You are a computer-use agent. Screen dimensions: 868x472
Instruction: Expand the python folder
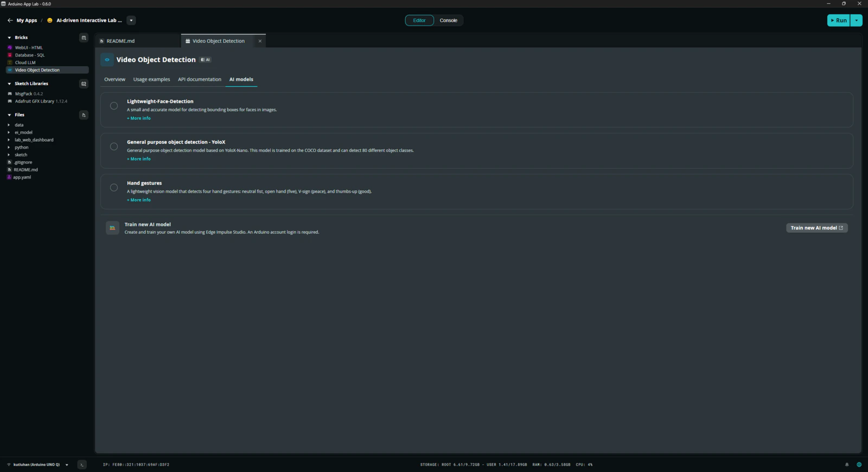click(x=9, y=148)
